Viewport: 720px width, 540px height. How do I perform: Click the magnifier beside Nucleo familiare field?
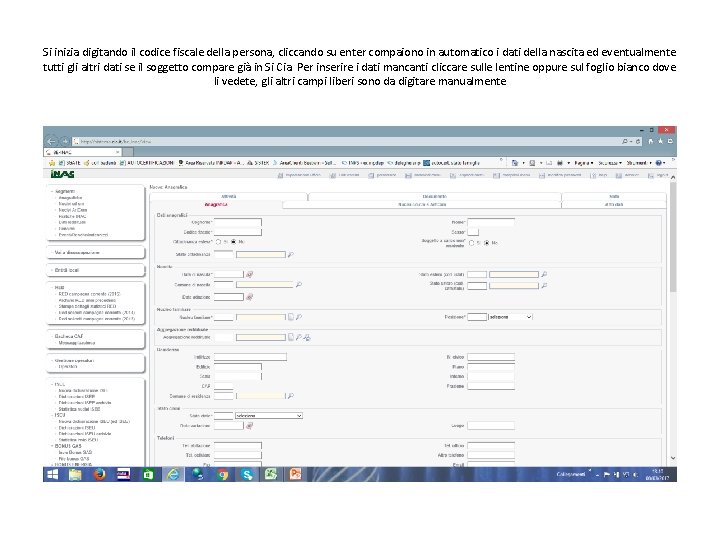point(299,317)
